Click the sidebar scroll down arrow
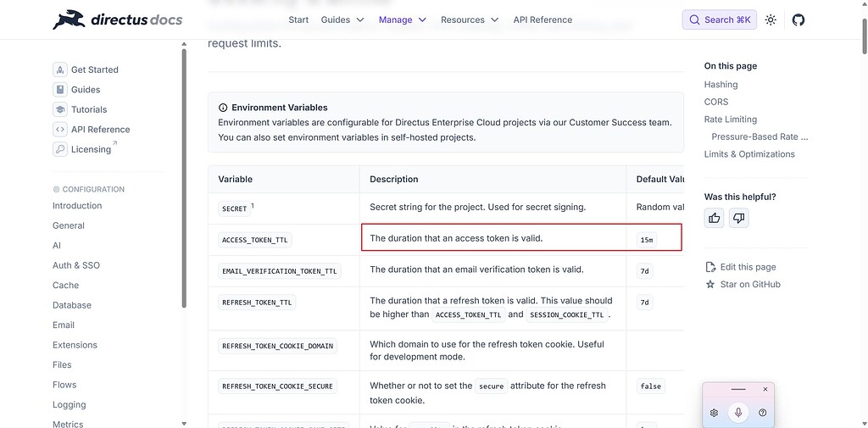 point(184,424)
